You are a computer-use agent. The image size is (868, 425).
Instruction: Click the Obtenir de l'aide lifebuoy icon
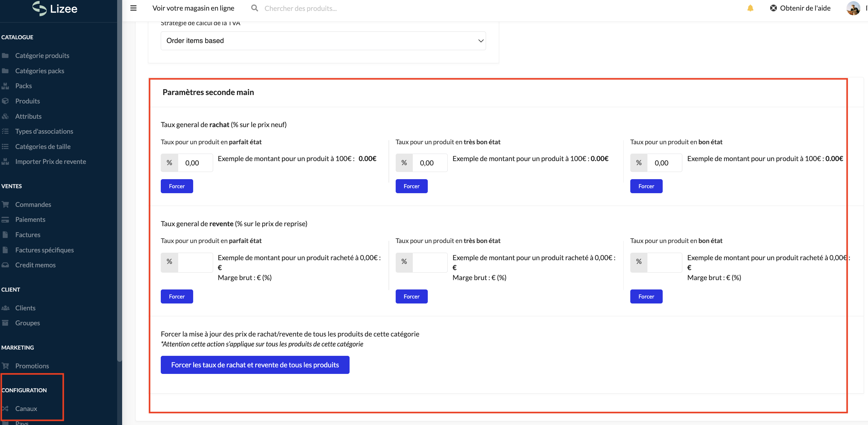(773, 8)
